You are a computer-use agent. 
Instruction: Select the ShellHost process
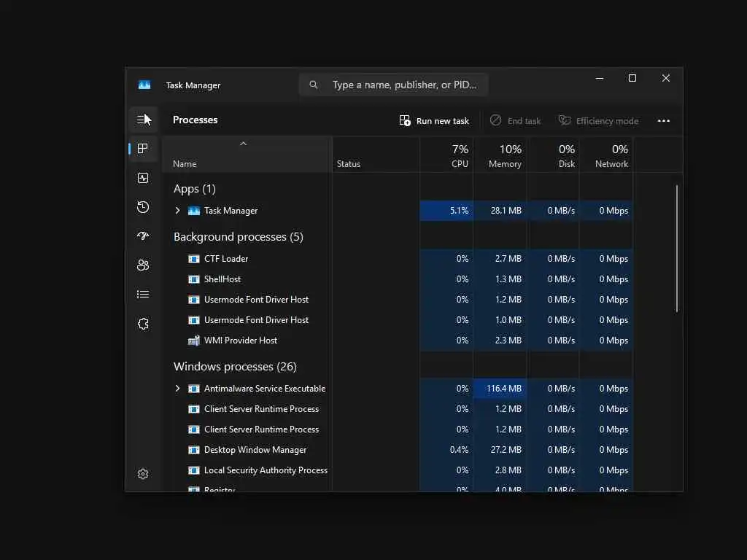(x=222, y=279)
